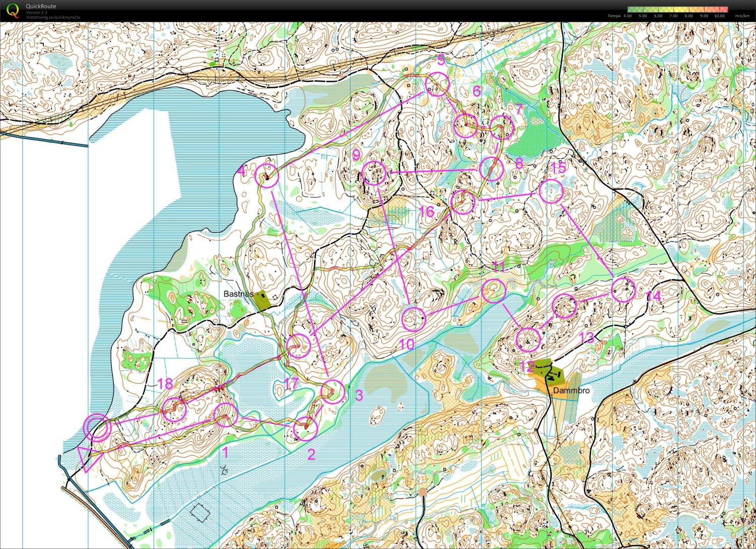Image resolution: width=756 pixels, height=549 pixels.
Task: Click the tempo color gradient scale
Action: tap(677, 9)
